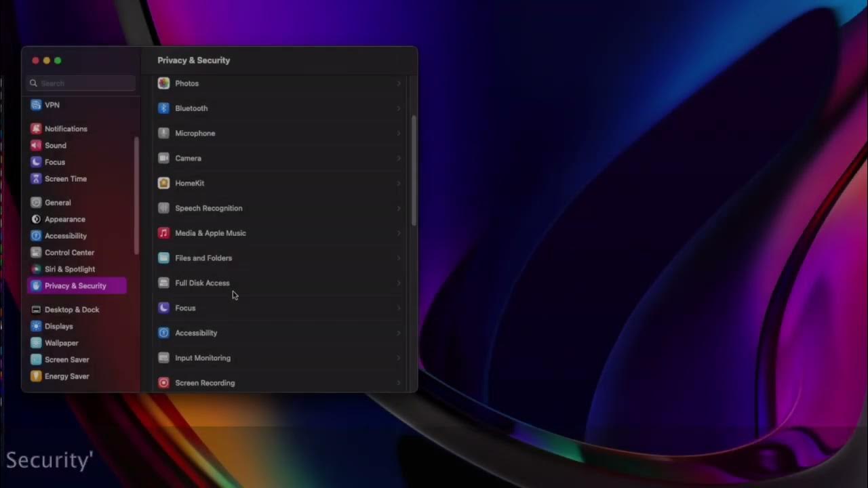Expand the Files and Folders row chevron
The image size is (868, 488).
[x=399, y=258]
